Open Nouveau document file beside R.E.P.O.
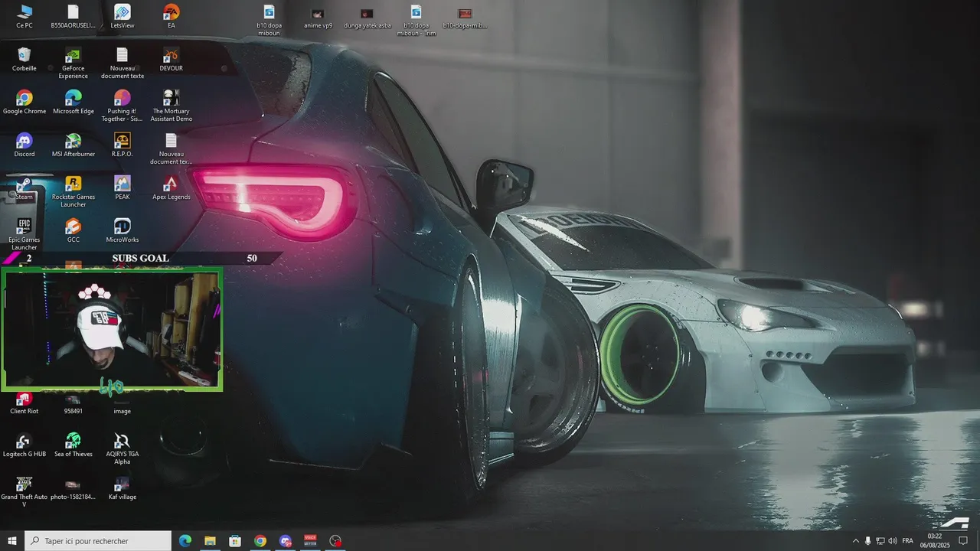980x551 pixels. click(x=171, y=148)
